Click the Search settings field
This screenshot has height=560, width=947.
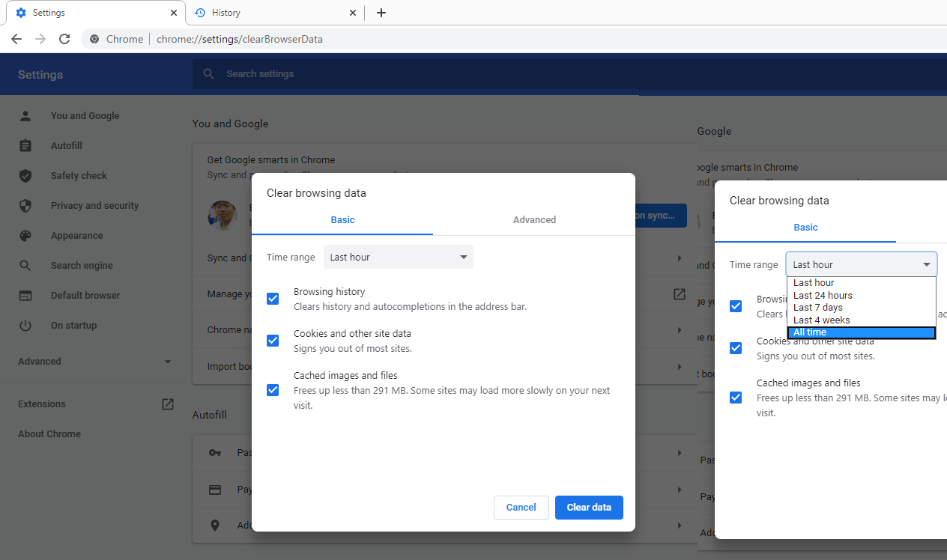click(x=420, y=74)
